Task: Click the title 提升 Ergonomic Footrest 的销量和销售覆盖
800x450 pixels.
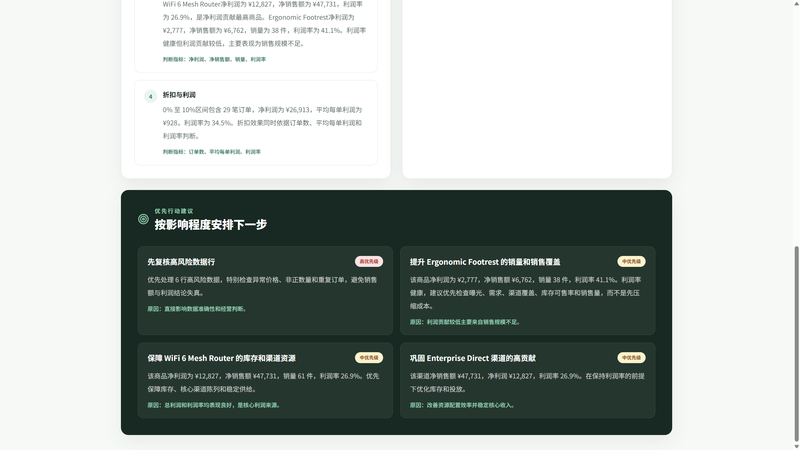Action: [485, 262]
